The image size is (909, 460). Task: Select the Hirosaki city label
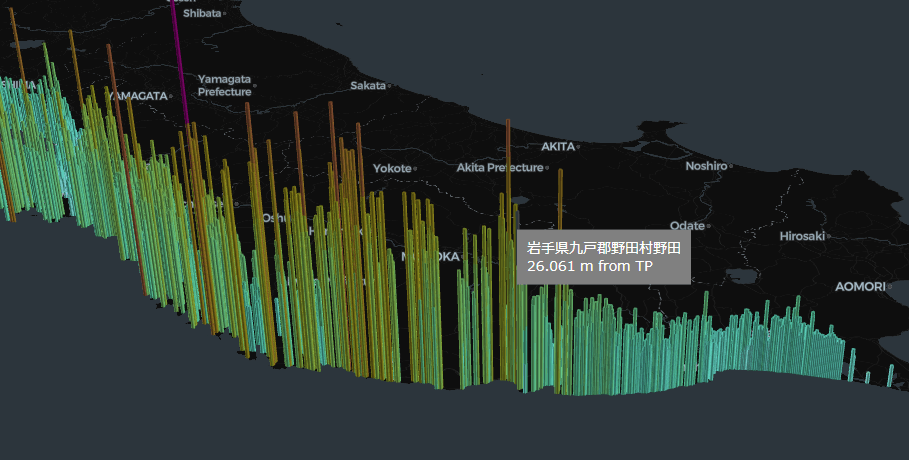[802, 236]
